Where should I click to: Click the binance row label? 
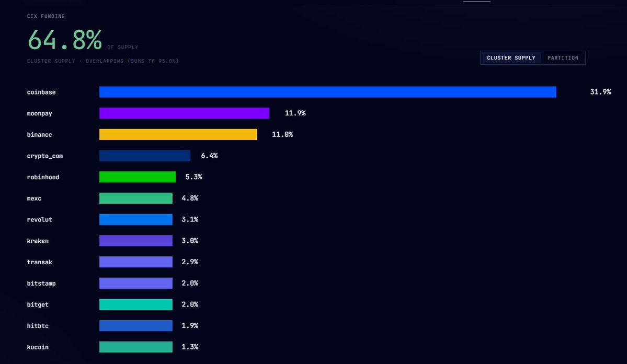[40, 135]
